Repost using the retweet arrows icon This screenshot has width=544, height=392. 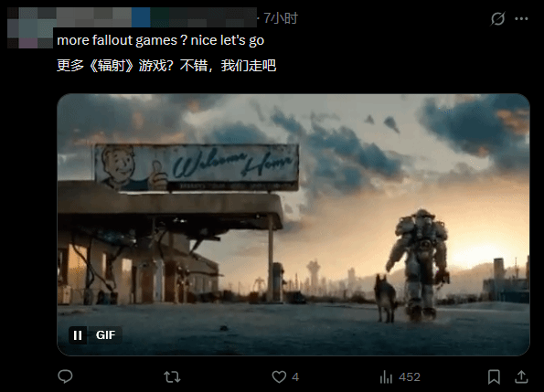point(172,376)
